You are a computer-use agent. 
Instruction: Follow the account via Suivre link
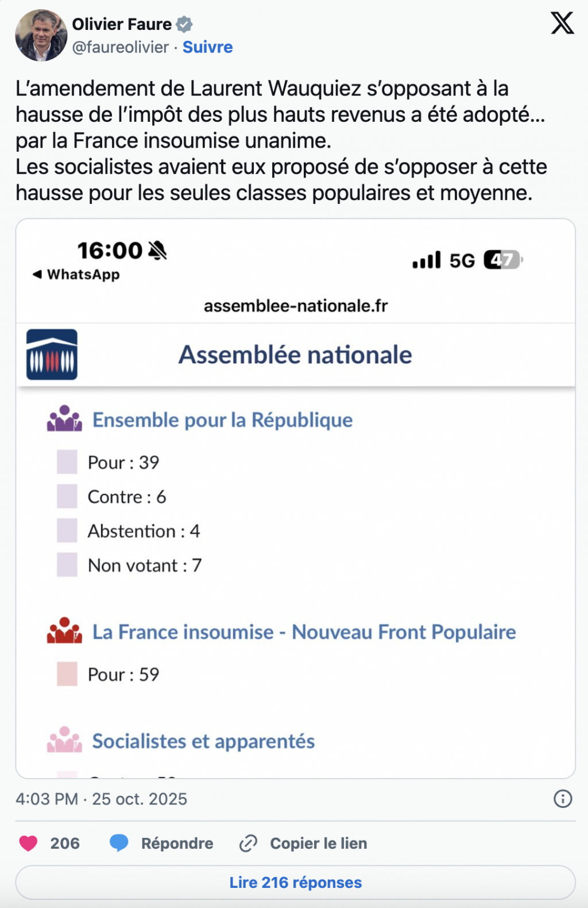(207, 47)
